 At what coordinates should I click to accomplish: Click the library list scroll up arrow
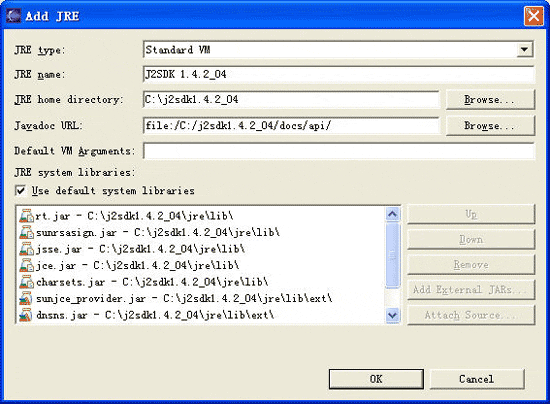tap(393, 214)
